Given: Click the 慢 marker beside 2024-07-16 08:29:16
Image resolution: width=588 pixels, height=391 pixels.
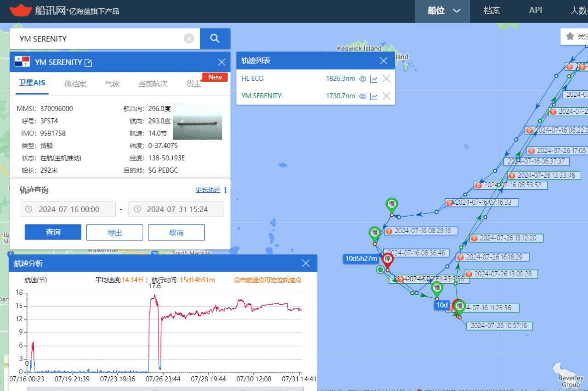Looking at the screenshot, I should point(375,234).
